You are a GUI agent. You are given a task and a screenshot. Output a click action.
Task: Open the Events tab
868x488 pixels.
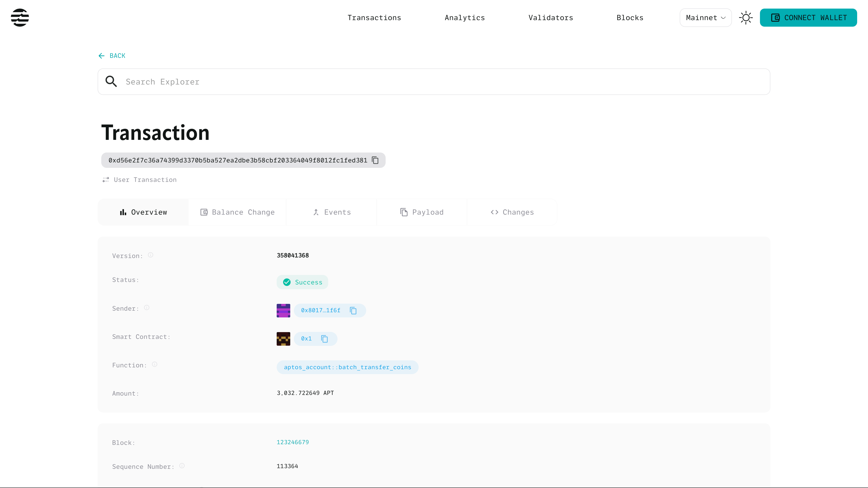tap(332, 212)
